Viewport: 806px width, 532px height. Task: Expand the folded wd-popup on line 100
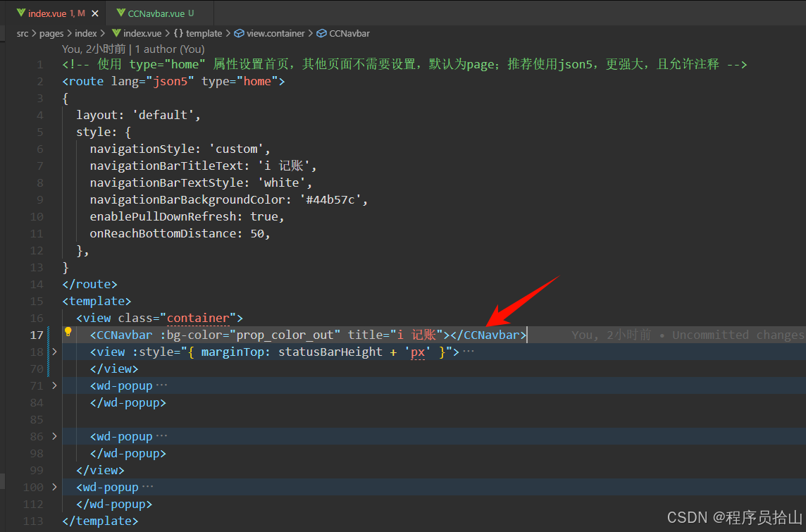coord(54,487)
